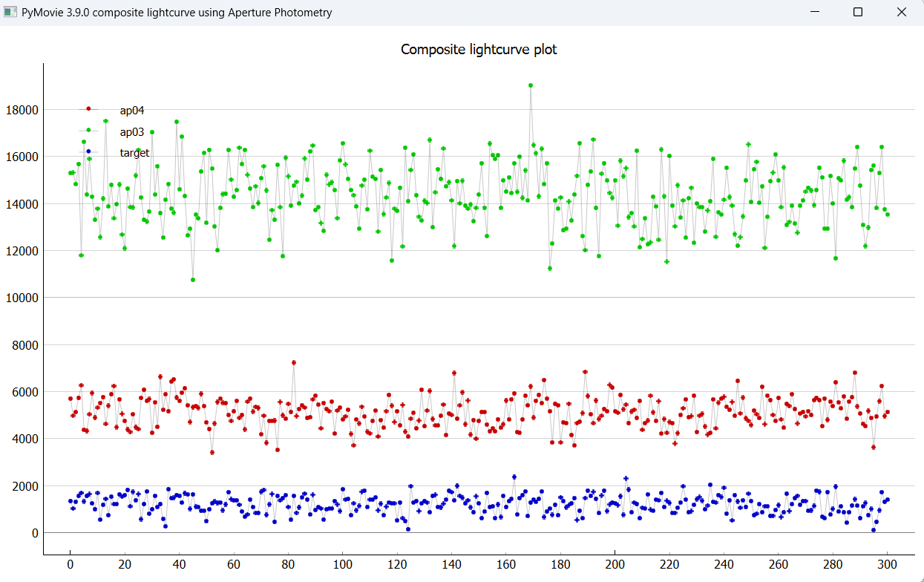Click the x-axis tick label 180
Screen dimensions: 924x582
(560, 563)
